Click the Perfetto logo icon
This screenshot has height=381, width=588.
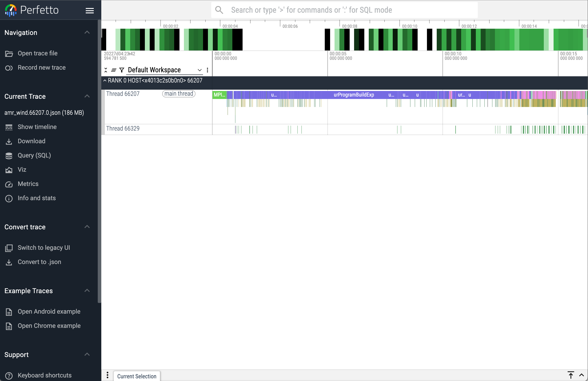pos(11,10)
